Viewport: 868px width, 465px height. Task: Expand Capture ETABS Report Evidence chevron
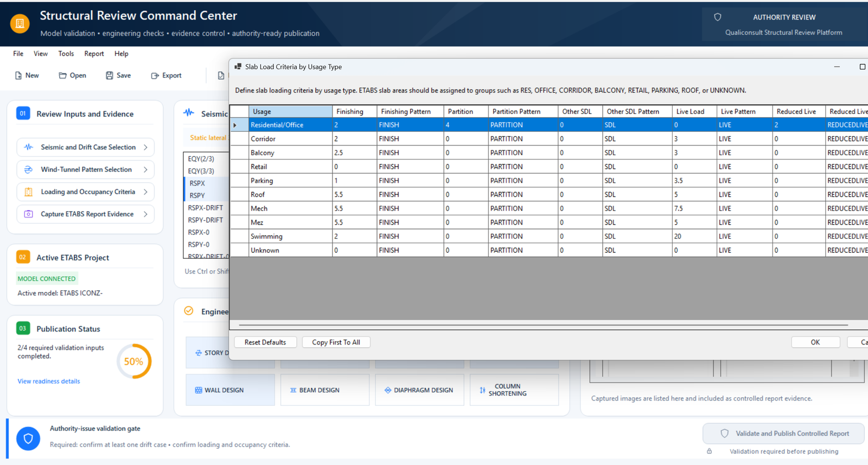145,214
